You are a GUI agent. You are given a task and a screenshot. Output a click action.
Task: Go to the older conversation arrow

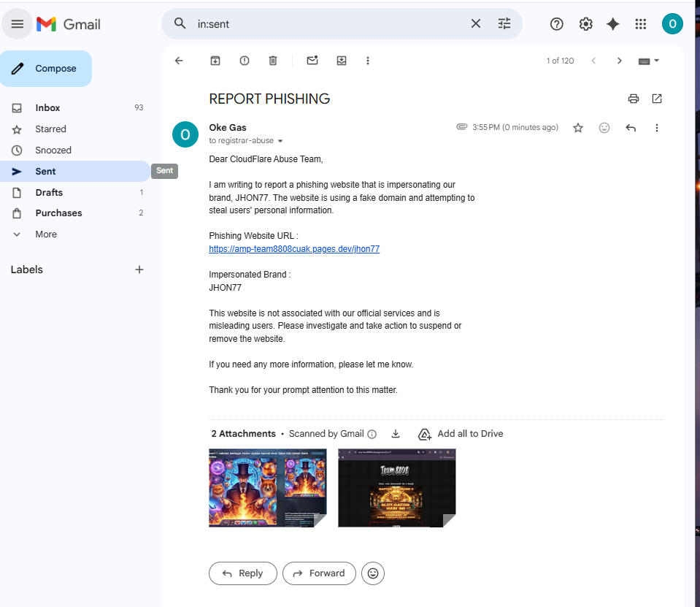(619, 61)
